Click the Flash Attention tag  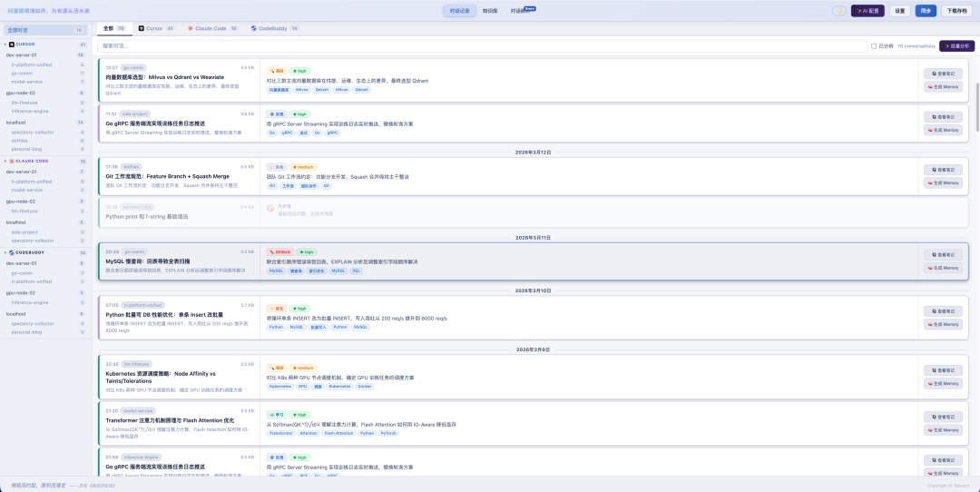coord(339,433)
